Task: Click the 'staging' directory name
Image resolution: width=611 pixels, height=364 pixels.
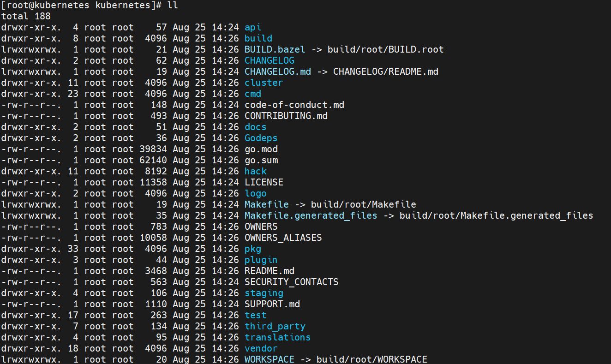Action: coord(264,293)
